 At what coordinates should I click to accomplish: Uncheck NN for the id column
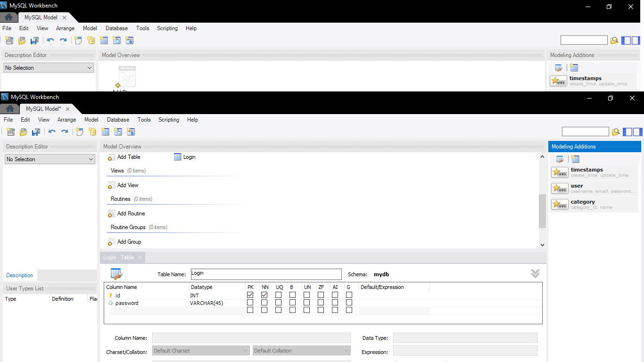coord(264,295)
